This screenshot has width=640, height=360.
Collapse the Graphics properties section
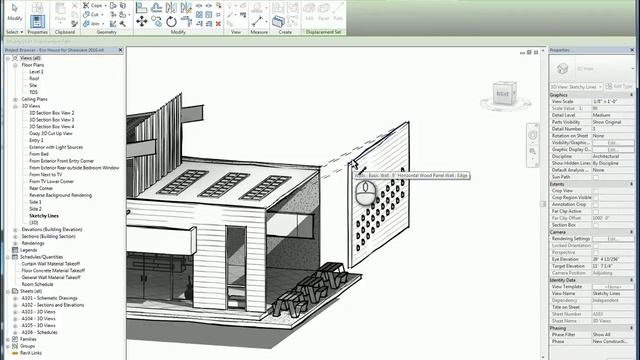pyautogui.click(x=631, y=95)
